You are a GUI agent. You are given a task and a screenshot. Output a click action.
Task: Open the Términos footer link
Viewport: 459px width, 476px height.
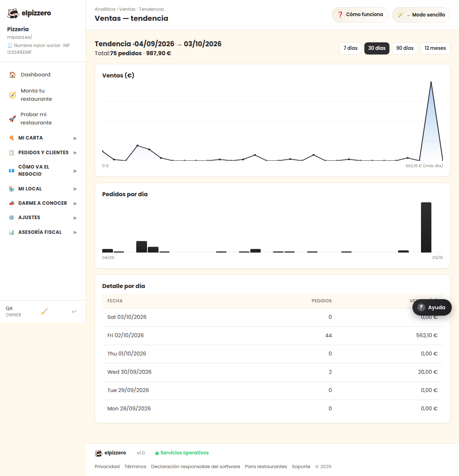point(135,467)
